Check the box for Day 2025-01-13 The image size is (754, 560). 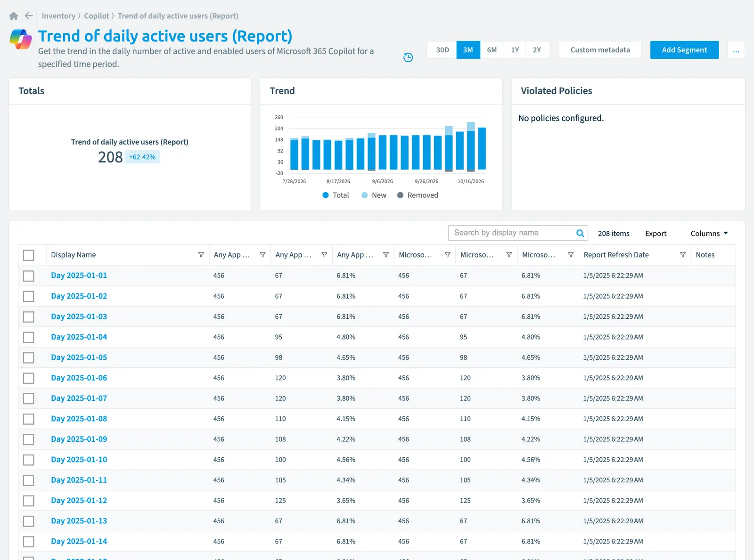[x=29, y=521]
